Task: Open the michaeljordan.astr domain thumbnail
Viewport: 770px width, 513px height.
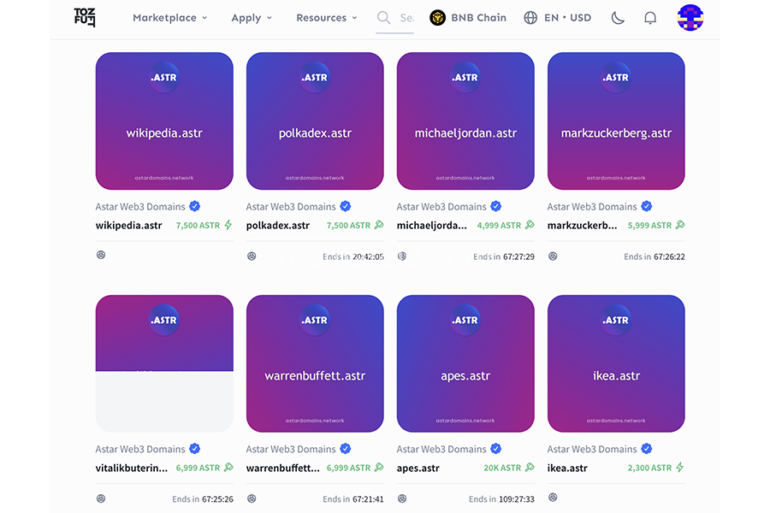Action: click(465, 121)
